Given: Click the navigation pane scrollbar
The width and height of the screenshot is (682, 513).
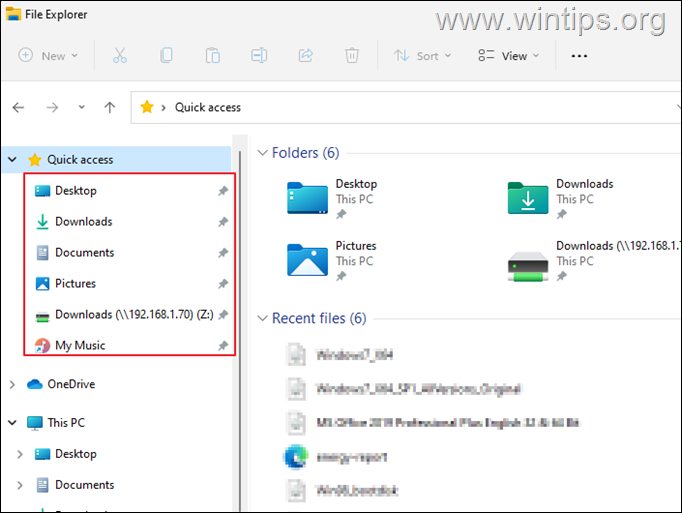Looking at the screenshot, I should tap(240, 331).
